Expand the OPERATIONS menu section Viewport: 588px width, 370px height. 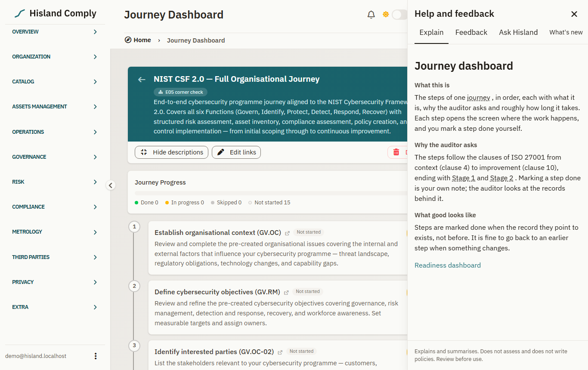tap(55, 132)
